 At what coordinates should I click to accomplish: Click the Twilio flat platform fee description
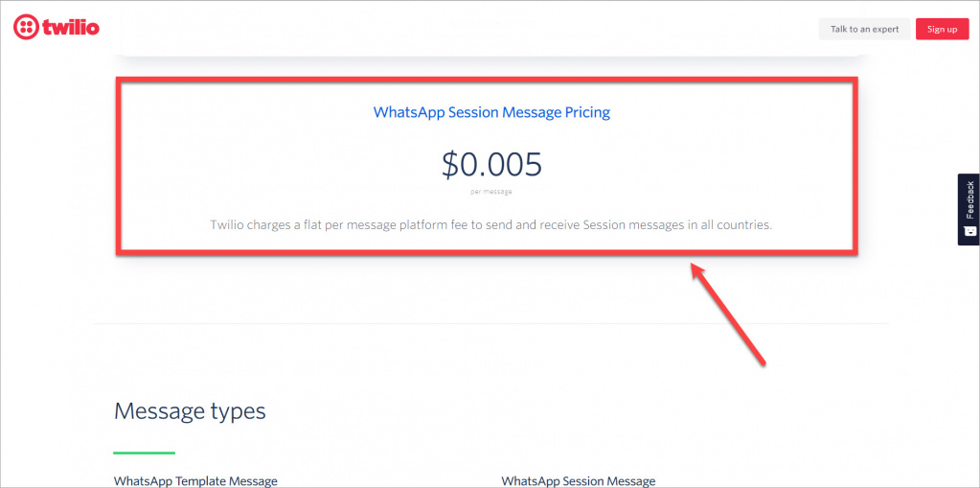tap(491, 225)
